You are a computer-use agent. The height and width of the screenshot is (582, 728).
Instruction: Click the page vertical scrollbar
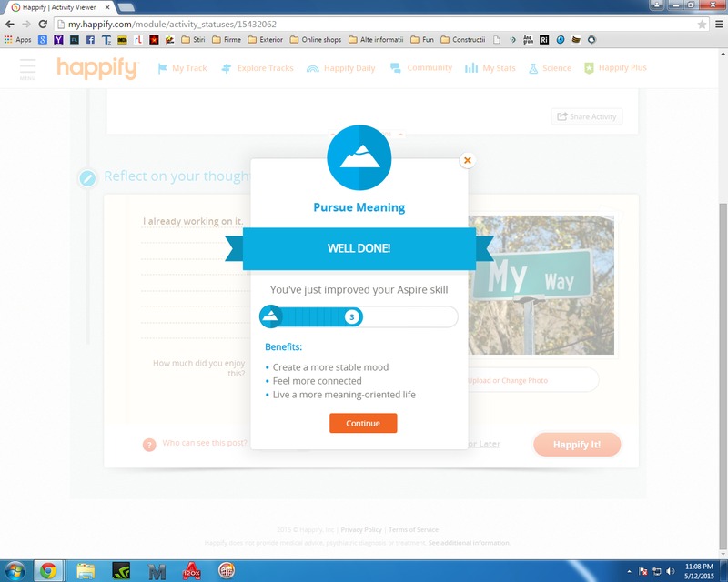point(723,376)
